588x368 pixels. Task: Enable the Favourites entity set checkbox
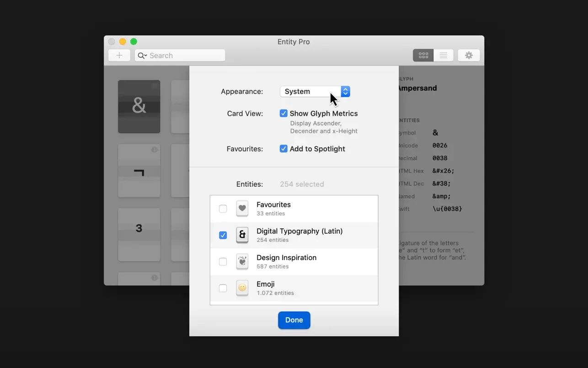[x=223, y=209]
